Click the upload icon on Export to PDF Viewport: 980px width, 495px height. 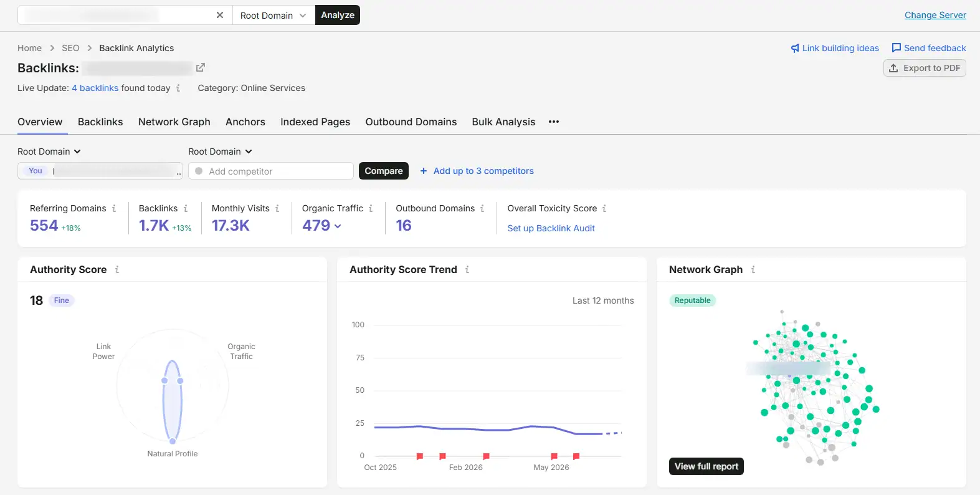893,68
